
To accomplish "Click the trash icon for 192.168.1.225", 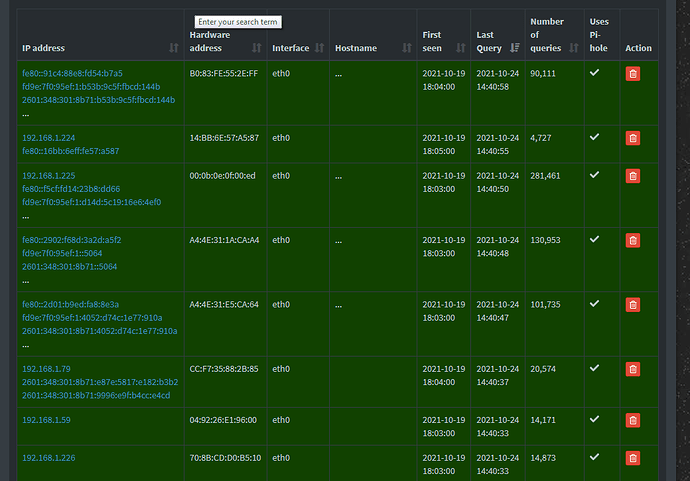I will [x=632, y=176].
